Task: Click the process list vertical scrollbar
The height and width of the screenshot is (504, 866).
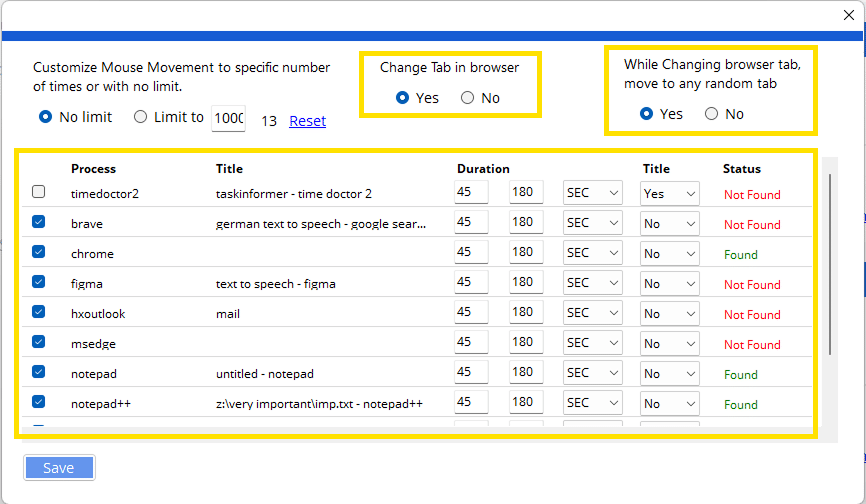Action: tap(829, 260)
